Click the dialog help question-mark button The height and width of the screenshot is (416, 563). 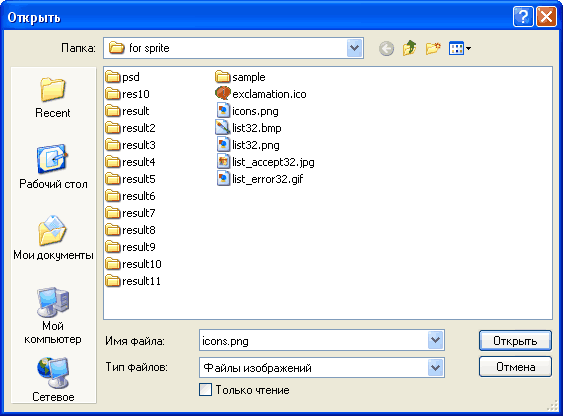pos(523,17)
